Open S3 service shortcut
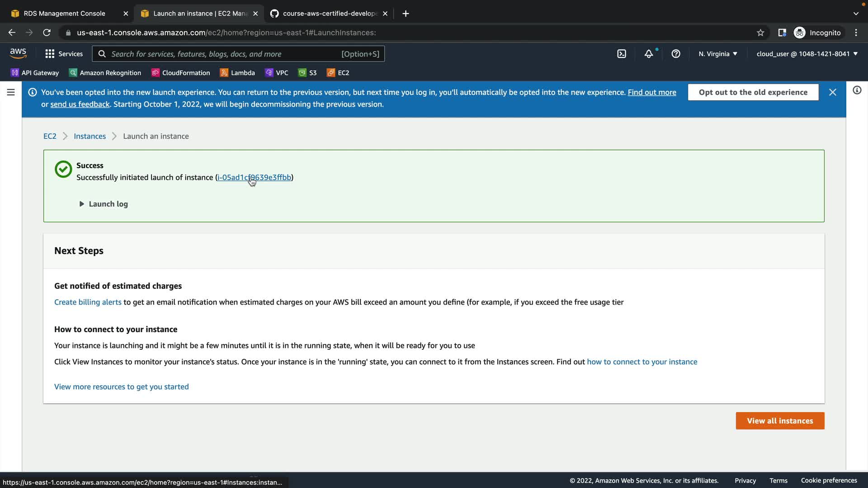Image resolution: width=868 pixels, height=488 pixels. tap(307, 73)
